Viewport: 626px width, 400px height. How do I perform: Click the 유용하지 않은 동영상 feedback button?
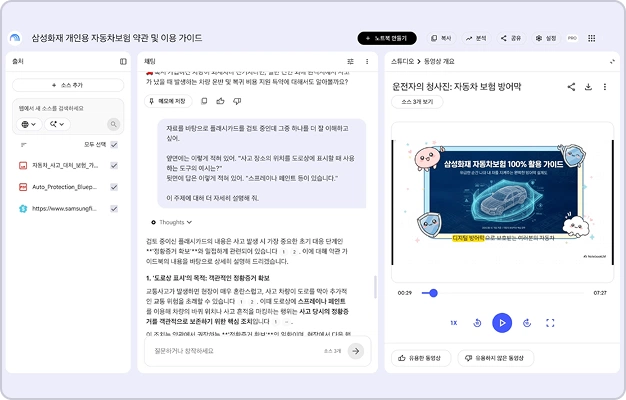495,358
